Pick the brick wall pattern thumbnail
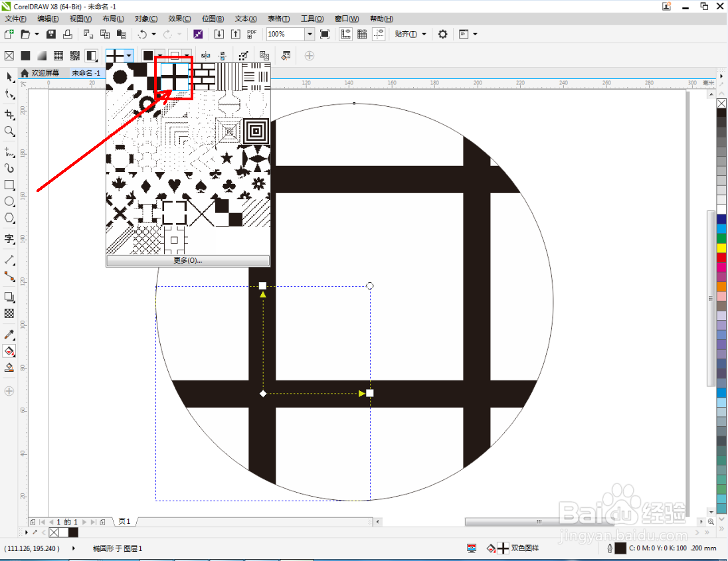This screenshot has width=728, height=561. tap(203, 76)
